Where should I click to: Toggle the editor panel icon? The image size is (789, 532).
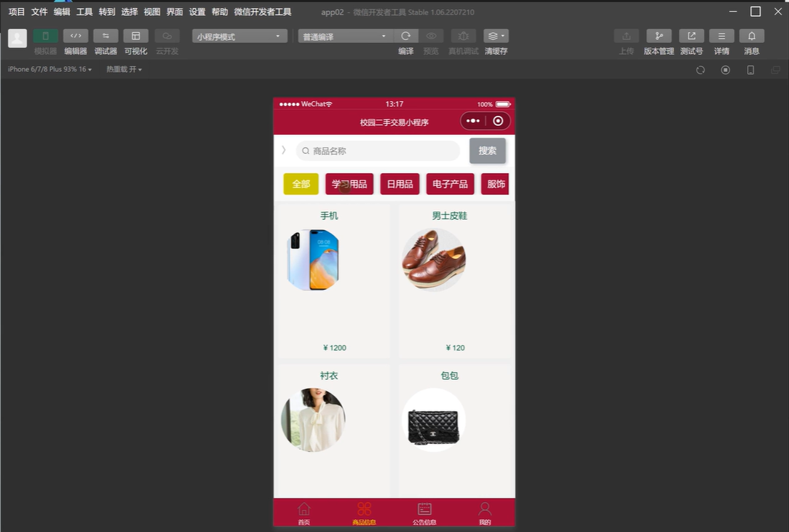(x=76, y=36)
